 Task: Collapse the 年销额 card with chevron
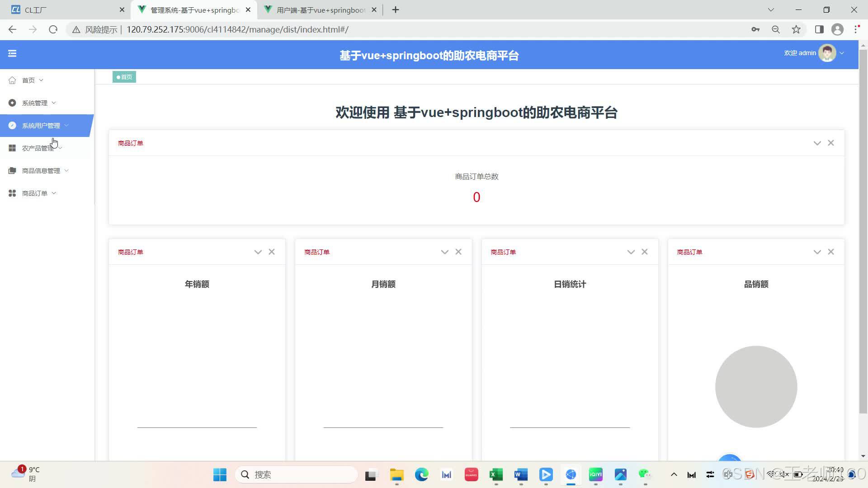click(258, 252)
